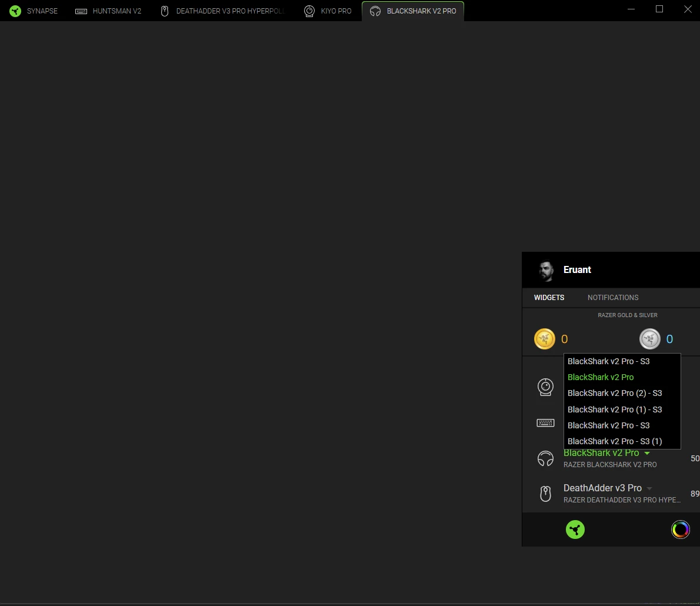Screen dimensions: 700x606
Task: Collapse the BlackShark v2 Pro profile dropdown arrow
Action: point(647,453)
